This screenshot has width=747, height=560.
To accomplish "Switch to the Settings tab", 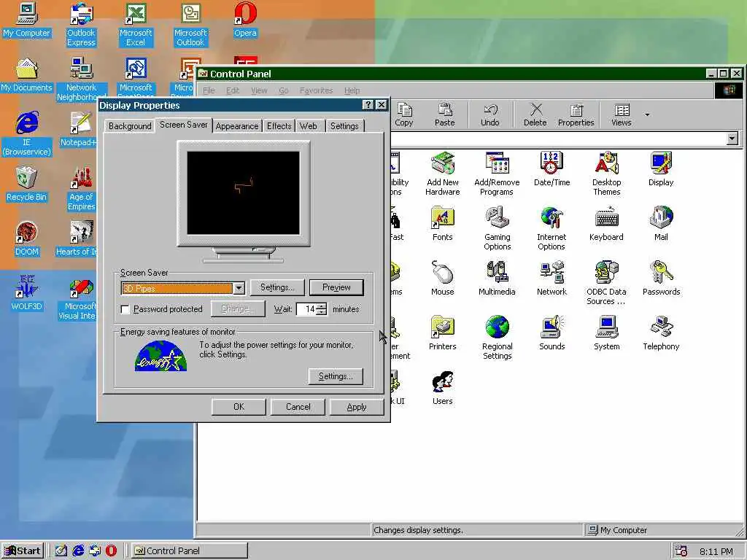I will 344,126.
